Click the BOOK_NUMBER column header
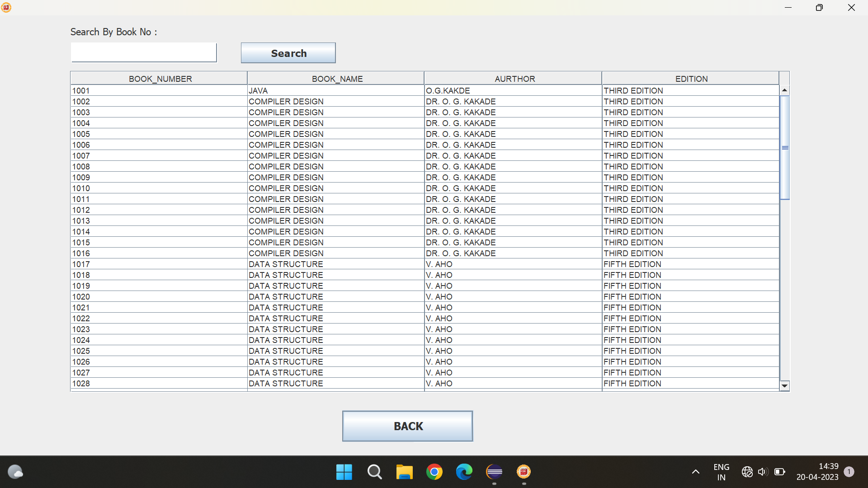 pyautogui.click(x=160, y=79)
